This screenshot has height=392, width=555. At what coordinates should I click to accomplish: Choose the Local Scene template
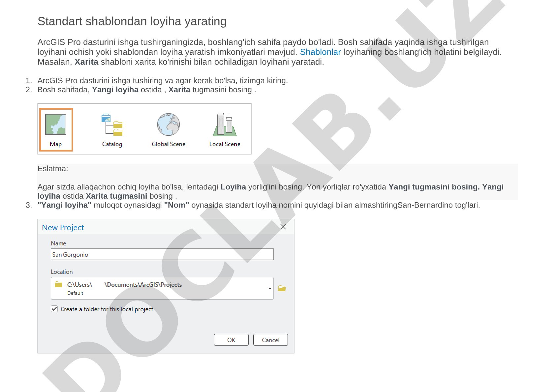(x=225, y=130)
